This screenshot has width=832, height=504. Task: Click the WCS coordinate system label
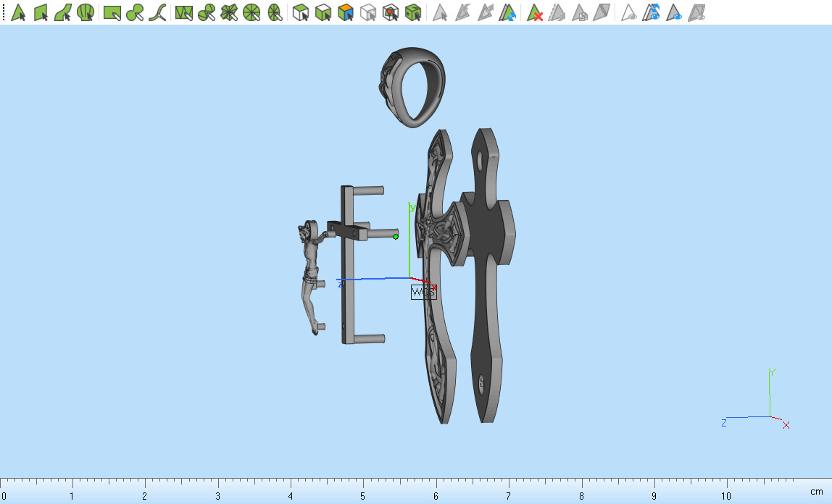point(423,292)
